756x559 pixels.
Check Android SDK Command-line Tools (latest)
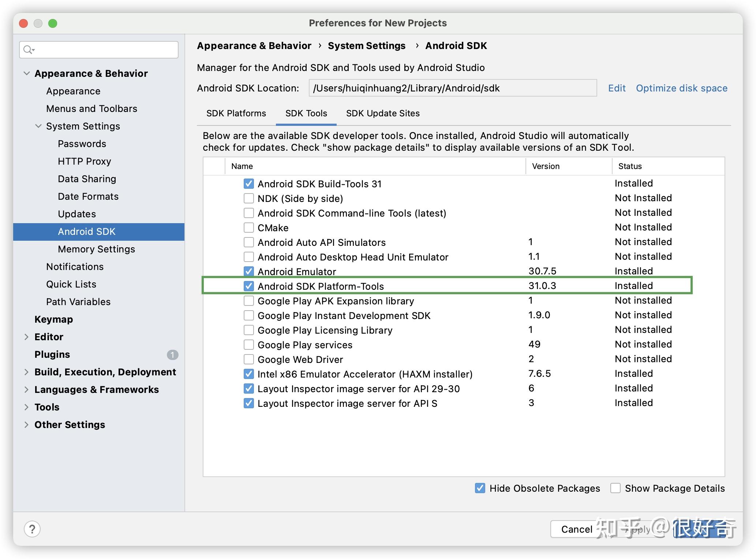249,213
